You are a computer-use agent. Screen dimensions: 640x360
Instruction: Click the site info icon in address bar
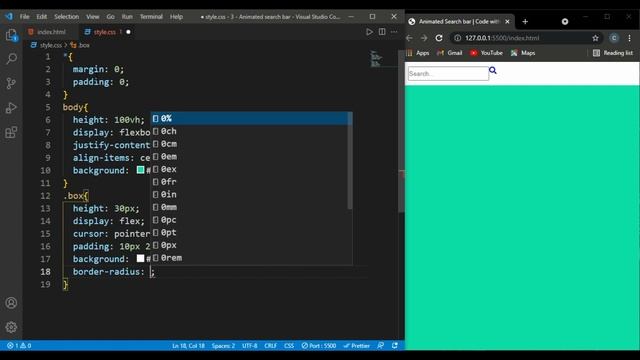click(x=458, y=38)
